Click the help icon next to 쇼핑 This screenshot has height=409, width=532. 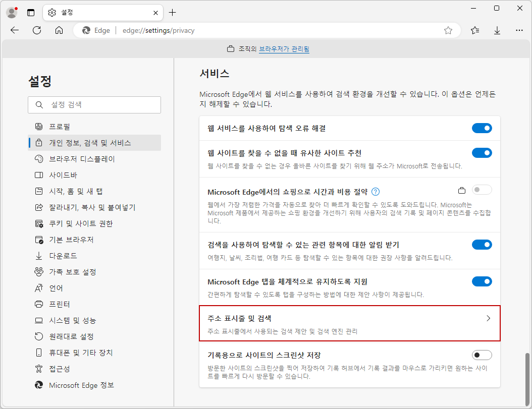tap(376, 192)
